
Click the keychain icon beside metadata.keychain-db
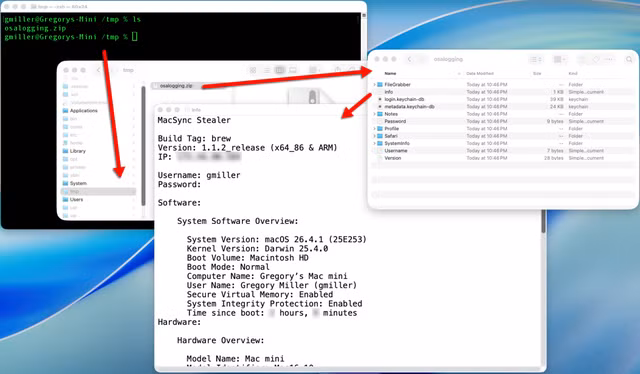(x=380, y=107)
